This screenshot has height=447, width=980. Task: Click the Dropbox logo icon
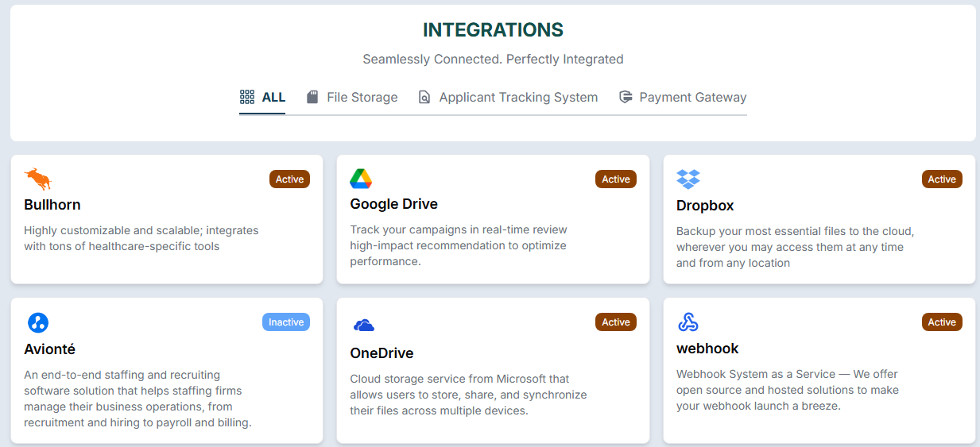688,179
